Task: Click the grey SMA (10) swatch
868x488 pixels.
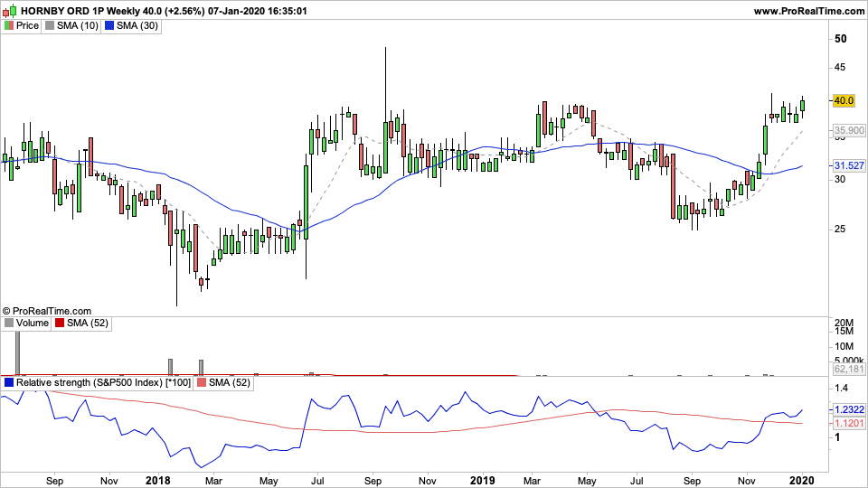Action: (x=50, y=25)
